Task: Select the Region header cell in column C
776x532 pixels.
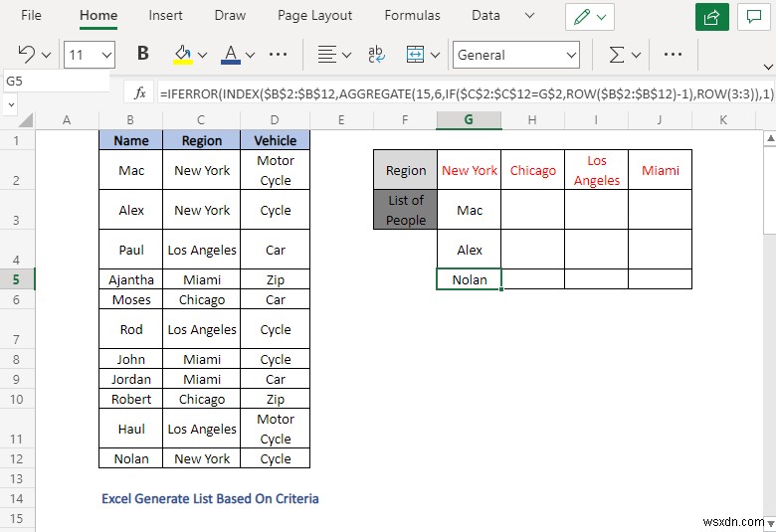Action: point(201,140)
